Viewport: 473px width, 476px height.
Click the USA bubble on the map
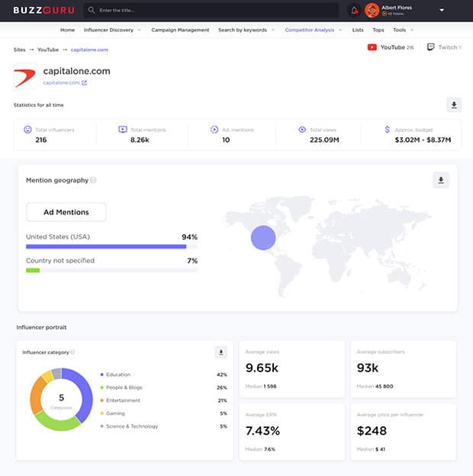tap(263, 238)
